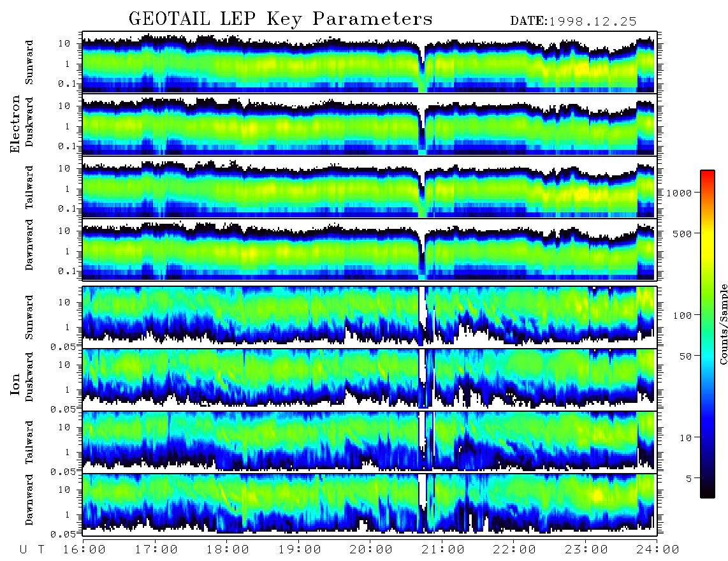Click the 0.1 tick on Electron Sunward axis
Image resolution: width=728 pixels, height=561 pixels.
click(x=68, y=84)
